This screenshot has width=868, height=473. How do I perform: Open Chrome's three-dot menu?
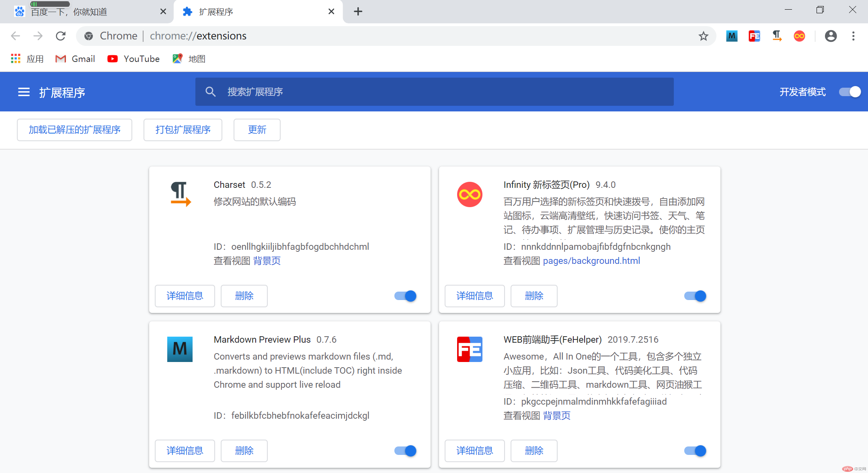click(x=853, y=36)
